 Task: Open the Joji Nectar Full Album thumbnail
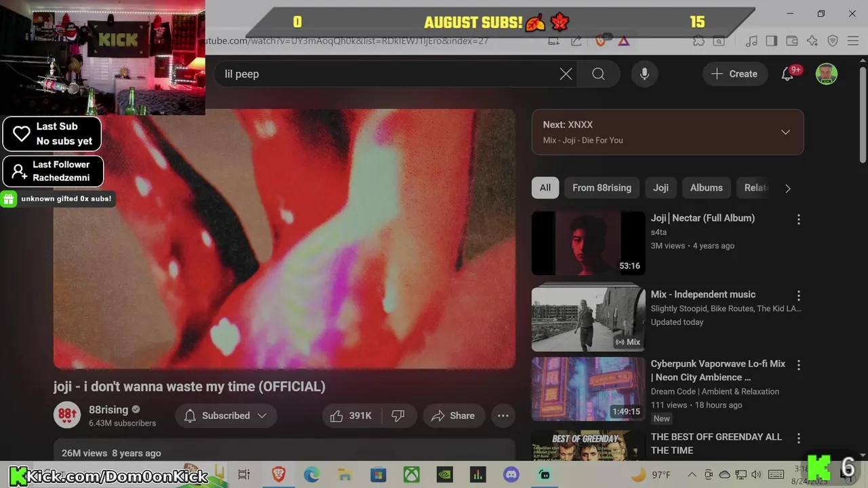[x=588, y=243]
